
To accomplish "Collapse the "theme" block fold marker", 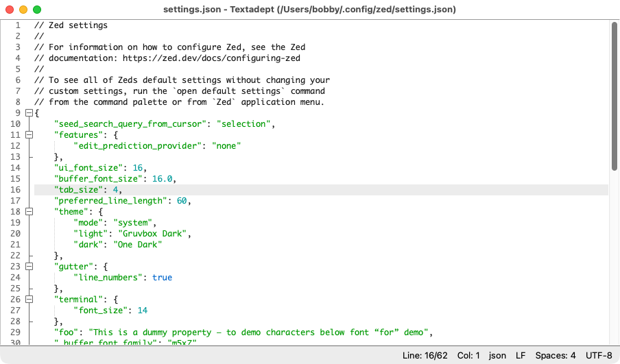I will click(x=29, y=211).
